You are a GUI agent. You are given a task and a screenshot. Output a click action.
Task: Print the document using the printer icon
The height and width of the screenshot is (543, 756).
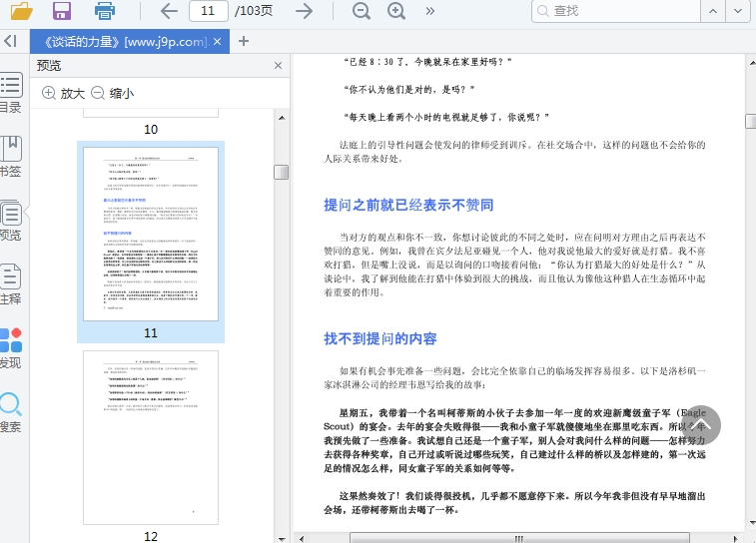pyautogui.click(x=104, y=11)
